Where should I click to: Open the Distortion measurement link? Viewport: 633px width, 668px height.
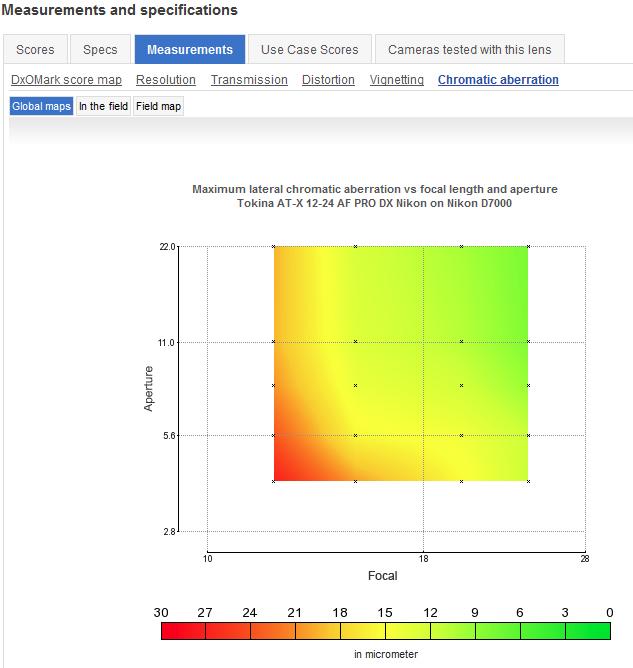coord(328,80)
